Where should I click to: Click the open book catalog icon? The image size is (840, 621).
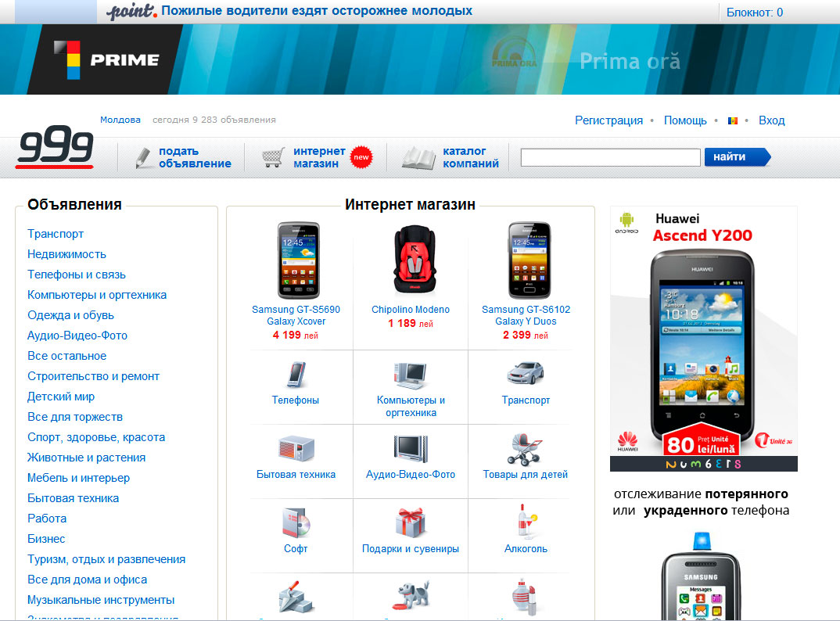[x=419, y=158]
